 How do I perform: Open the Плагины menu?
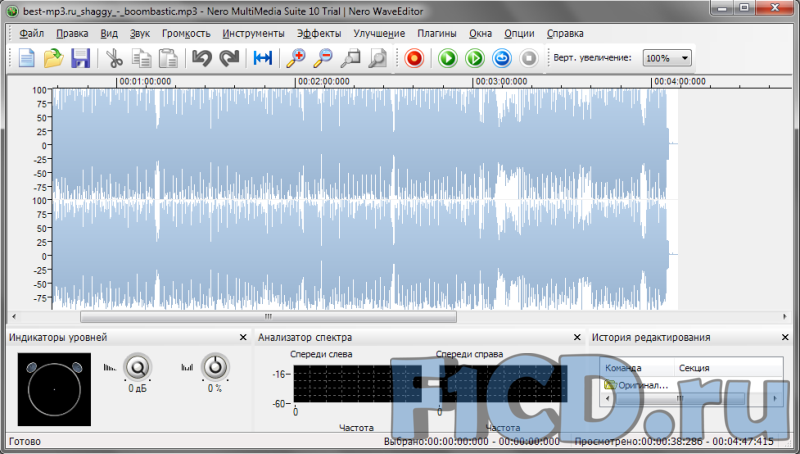437,34
